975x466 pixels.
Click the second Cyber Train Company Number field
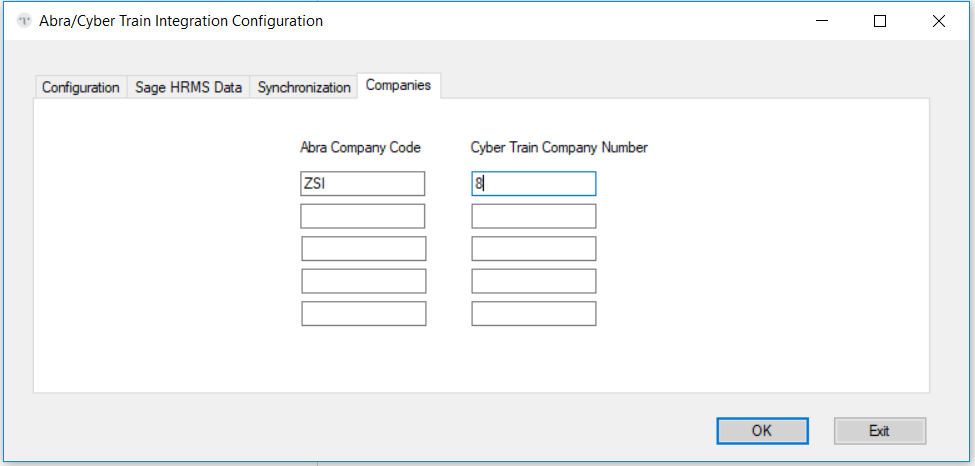coord(534,216)
